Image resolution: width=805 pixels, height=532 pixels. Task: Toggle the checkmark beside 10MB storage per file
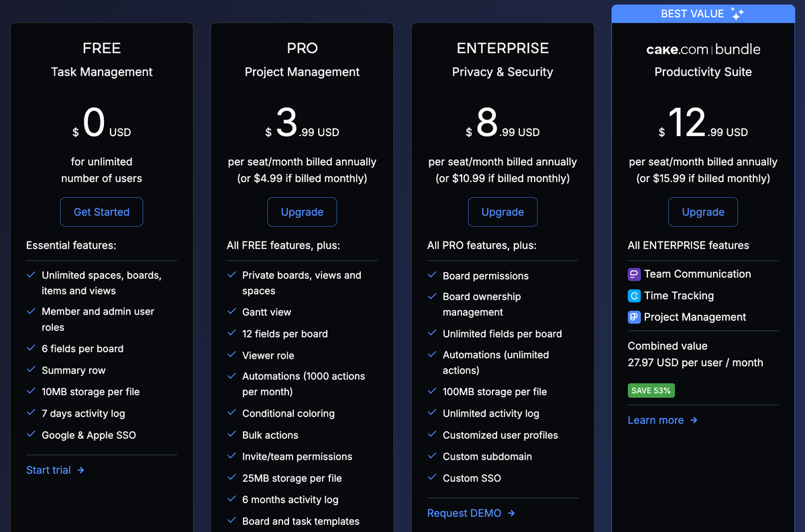coord(30,392)
